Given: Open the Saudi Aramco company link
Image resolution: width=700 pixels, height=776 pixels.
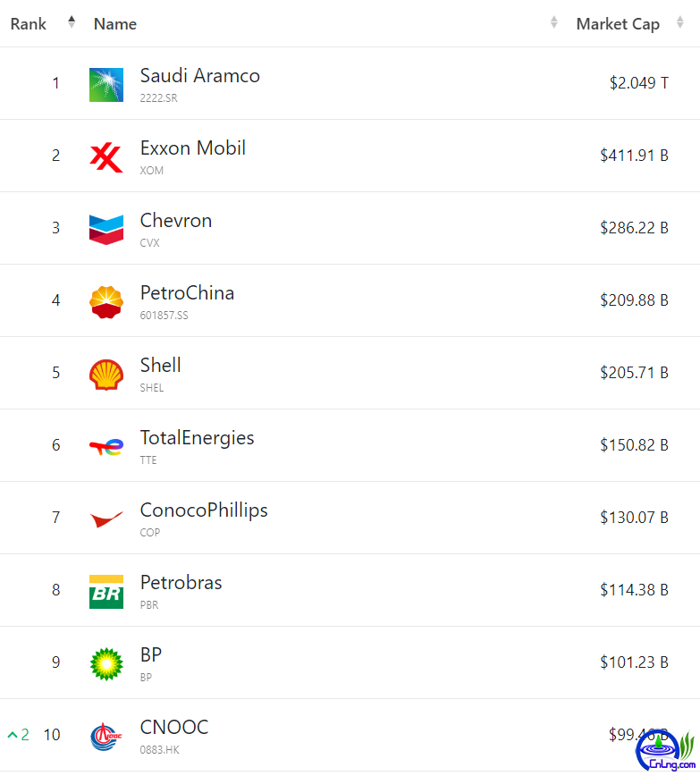Looking at the screenshot, I should [200, 76].
